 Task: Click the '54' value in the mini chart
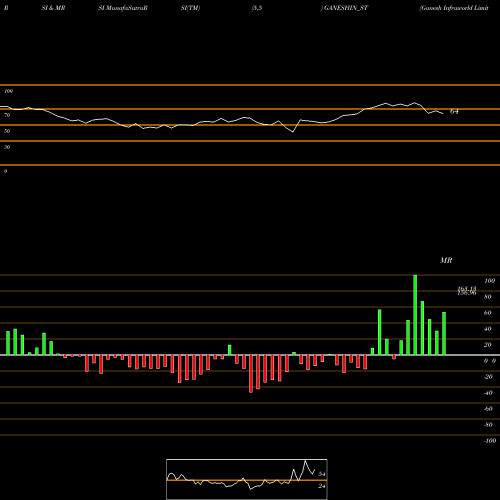click(322, 474)
